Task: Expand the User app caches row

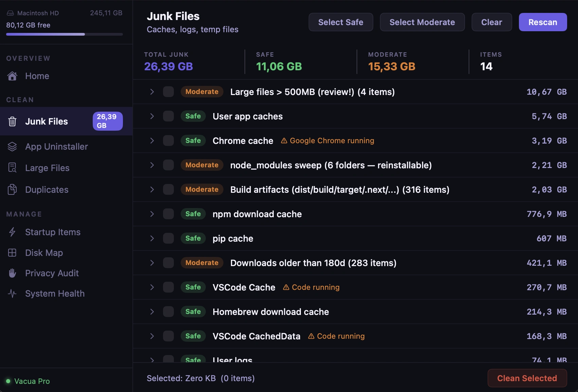Action: click(152, 116)
